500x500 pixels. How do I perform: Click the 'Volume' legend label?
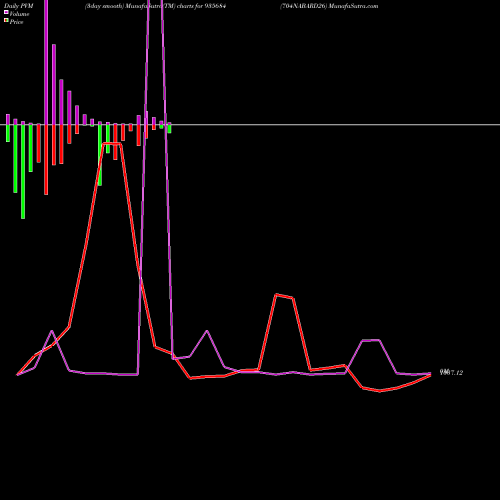[19, 14]
